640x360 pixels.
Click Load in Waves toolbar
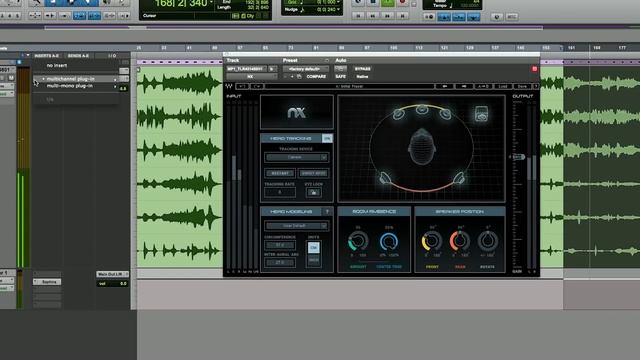point(503,86)
